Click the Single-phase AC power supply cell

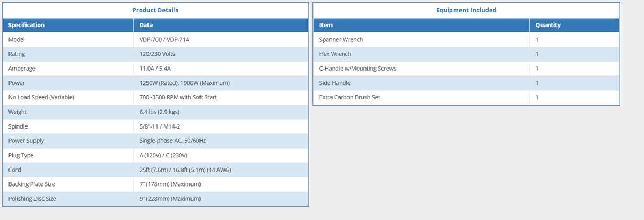[x=172, y=141]
